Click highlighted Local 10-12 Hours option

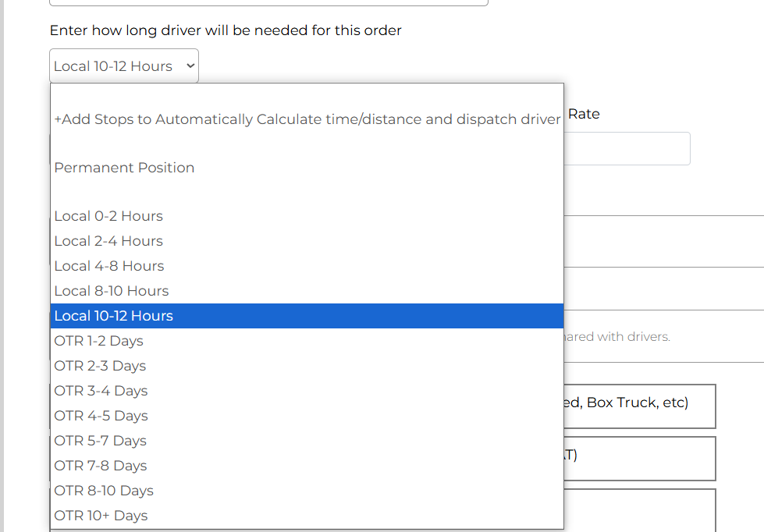[x=114, y=316]
